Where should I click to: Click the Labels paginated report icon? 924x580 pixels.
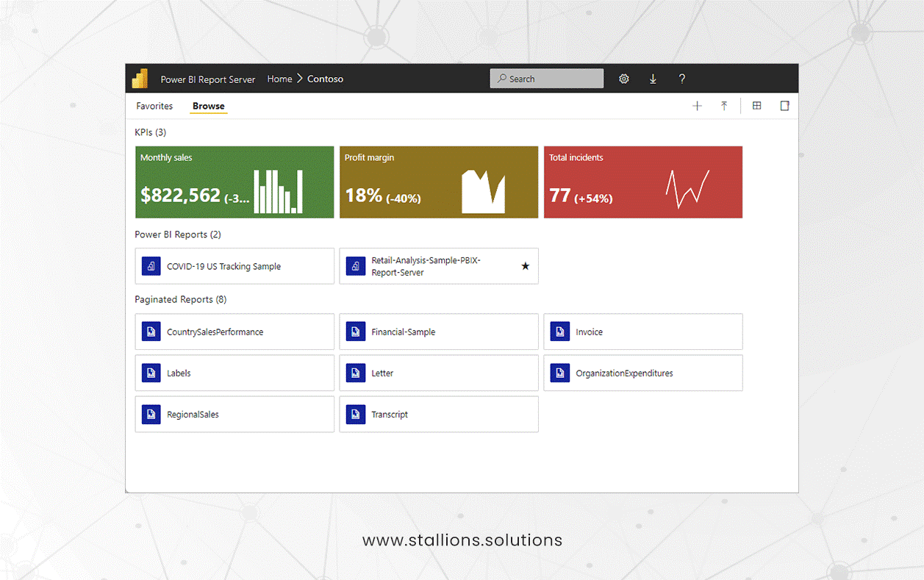point(151,373)
